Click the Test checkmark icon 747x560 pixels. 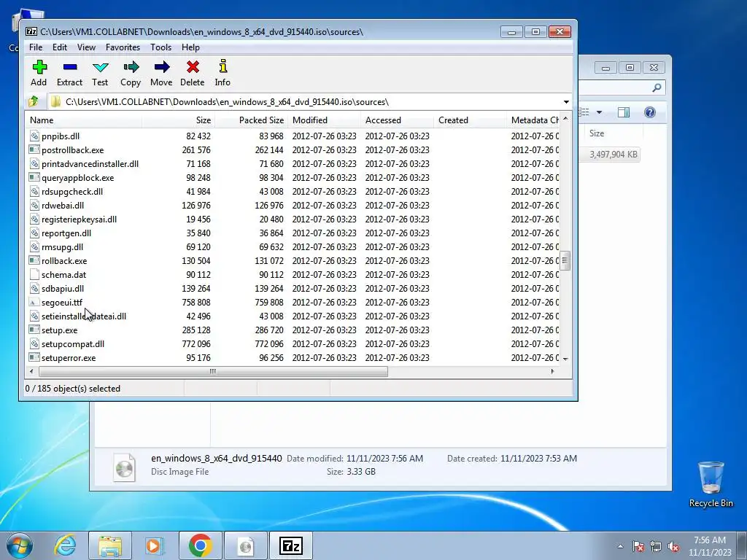point(100,67)
